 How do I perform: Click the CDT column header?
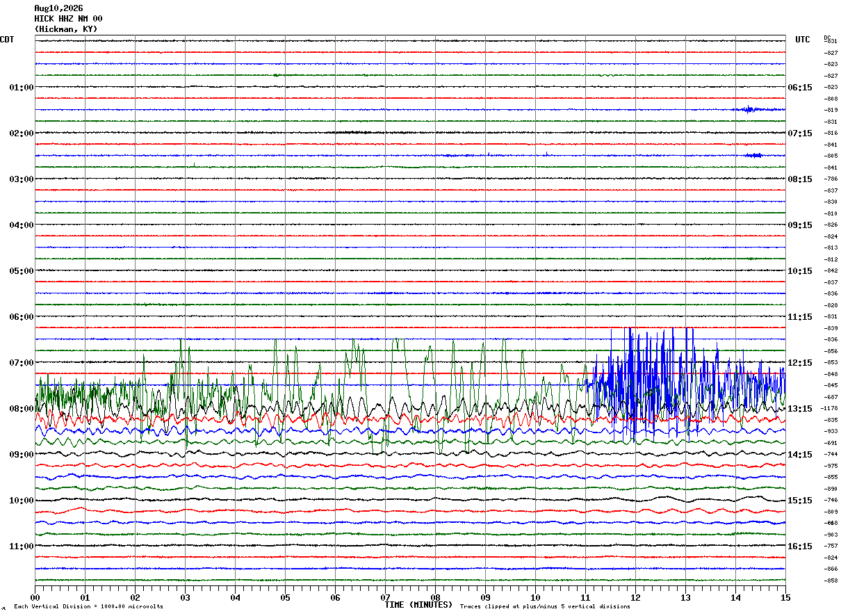(7, 40)
